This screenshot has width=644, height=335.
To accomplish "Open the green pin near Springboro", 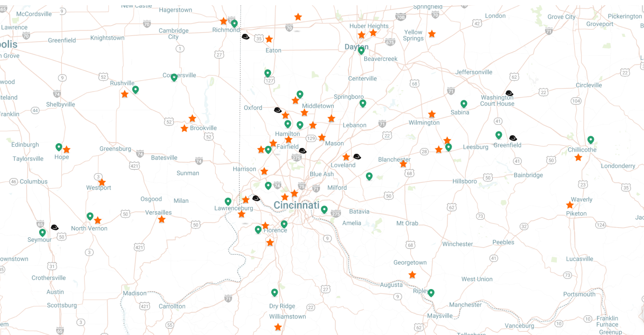I will point(363,104).
